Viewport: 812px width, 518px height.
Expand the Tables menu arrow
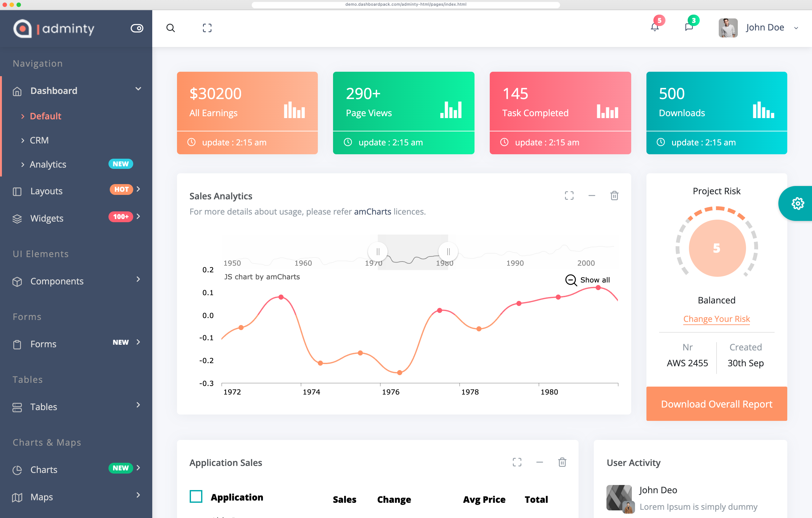138,405
